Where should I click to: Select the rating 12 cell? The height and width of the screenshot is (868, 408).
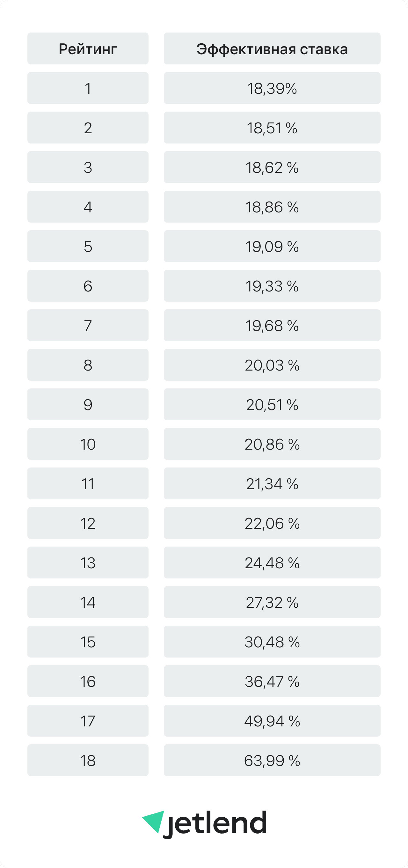[x=88, y=523]
